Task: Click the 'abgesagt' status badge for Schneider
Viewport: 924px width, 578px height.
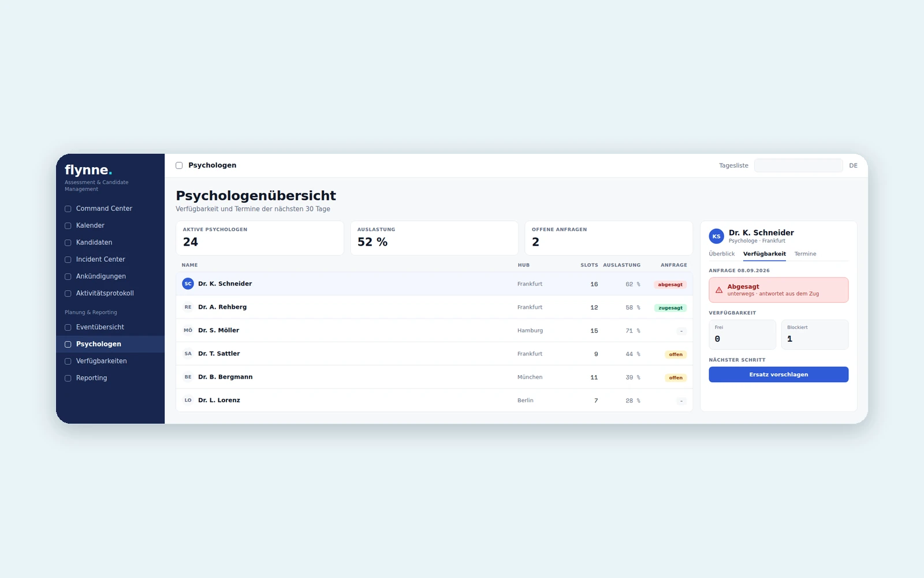Action: click(x=670, y=284)
